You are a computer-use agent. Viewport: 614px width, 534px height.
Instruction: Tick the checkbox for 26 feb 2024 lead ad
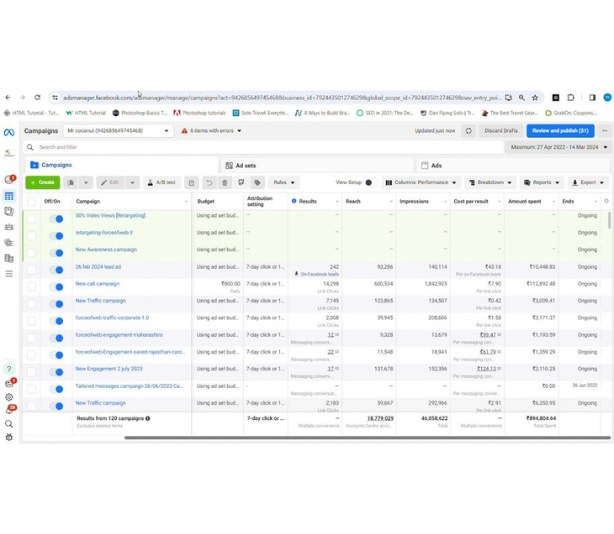pyautogui.click(x=31, y=268)
